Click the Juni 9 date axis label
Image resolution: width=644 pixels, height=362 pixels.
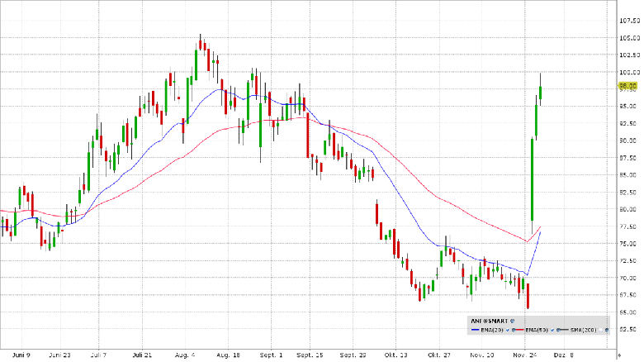click(21, 355)
